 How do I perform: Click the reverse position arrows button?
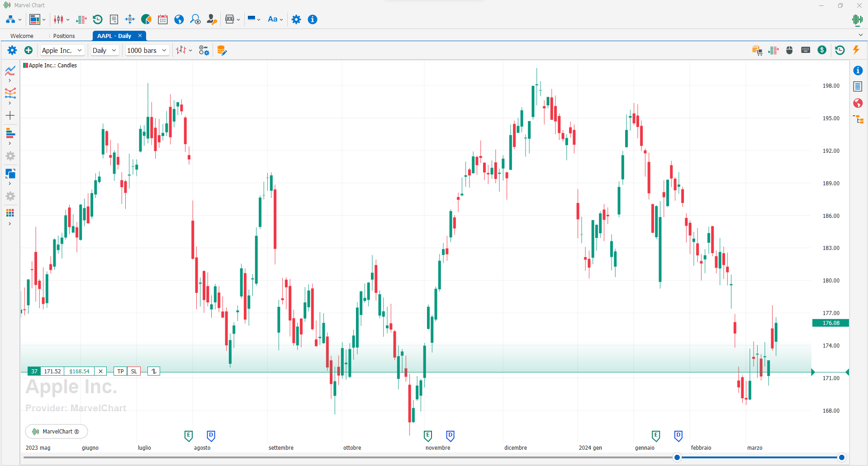(154, 372)
